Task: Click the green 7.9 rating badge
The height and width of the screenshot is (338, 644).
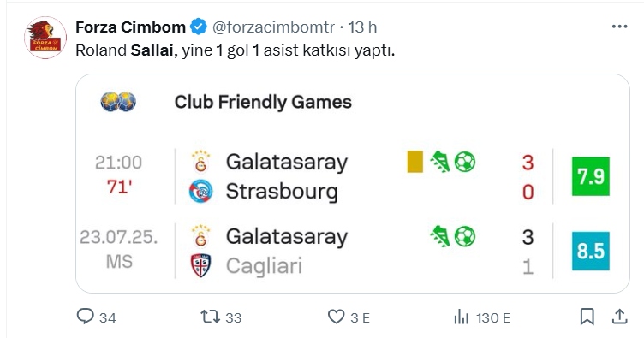Action: coord(591,176)
